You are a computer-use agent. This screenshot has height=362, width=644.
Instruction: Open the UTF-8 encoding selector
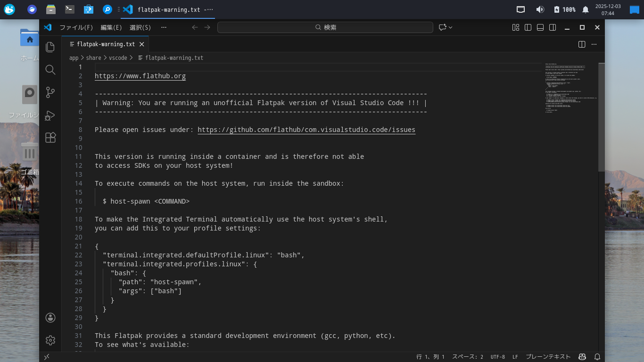pyautogui.click(x=497, y=357)
